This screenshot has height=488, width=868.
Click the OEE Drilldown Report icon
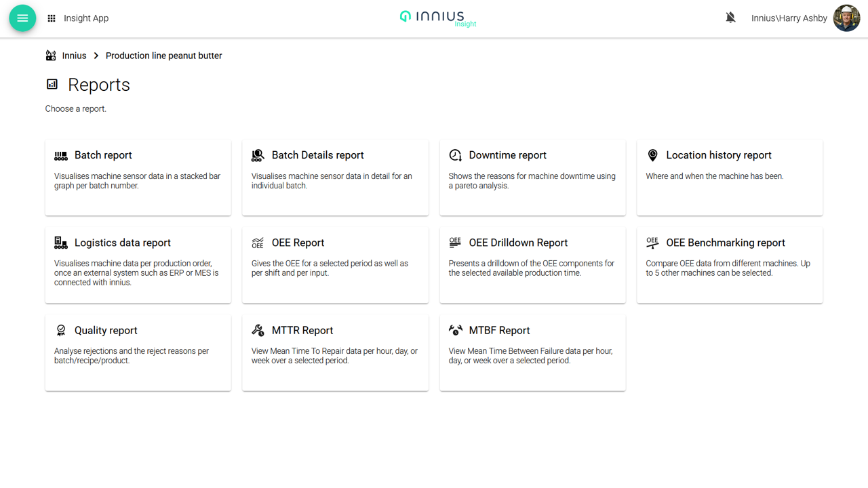click(455, 243)
